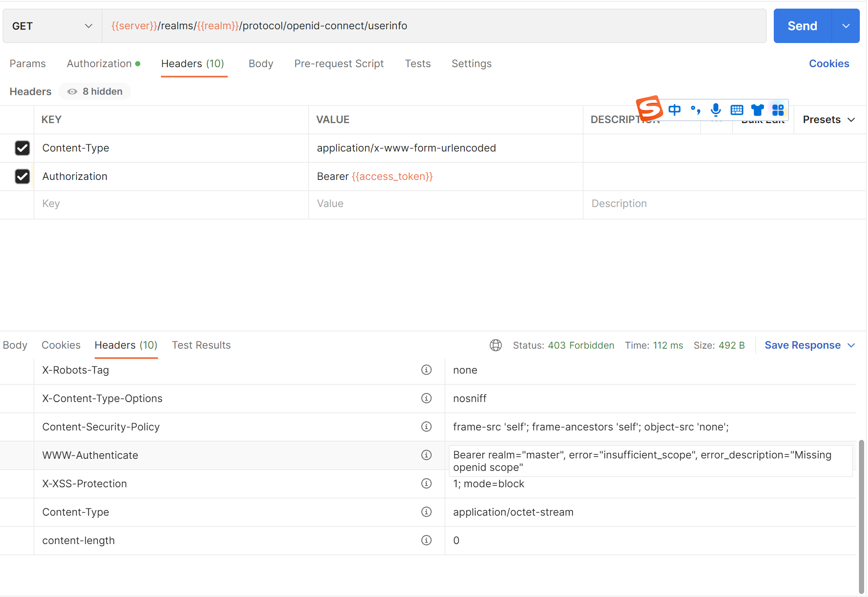This screenshot has width=868, height=597.
Task: Click info icon for WWW-Authenticate header
Action: 426,455
